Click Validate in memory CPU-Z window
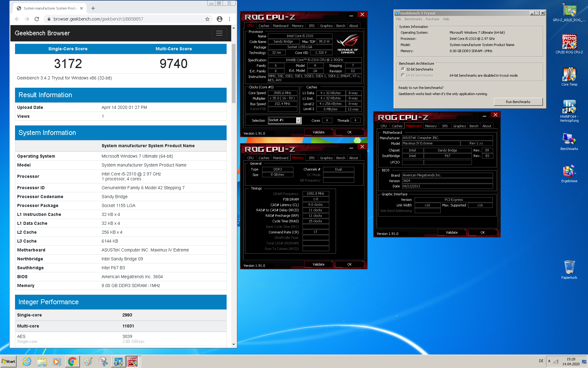 tap(318, 264)
